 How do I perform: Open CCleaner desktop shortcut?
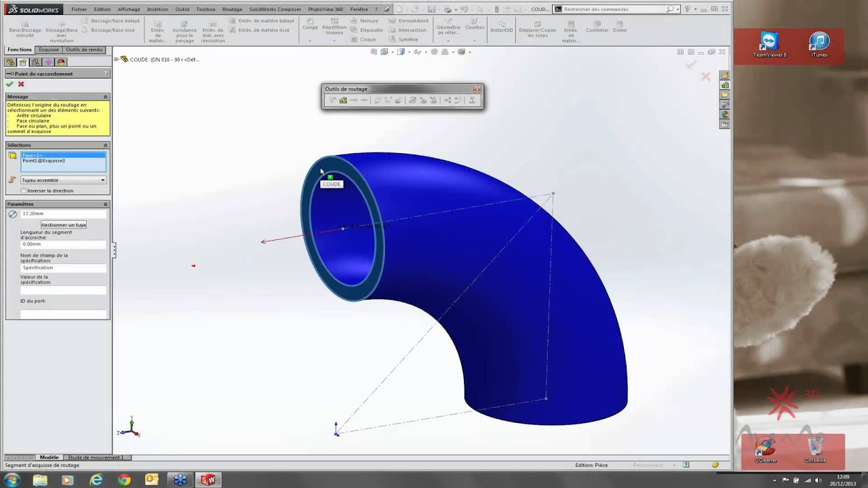[766, 450]
